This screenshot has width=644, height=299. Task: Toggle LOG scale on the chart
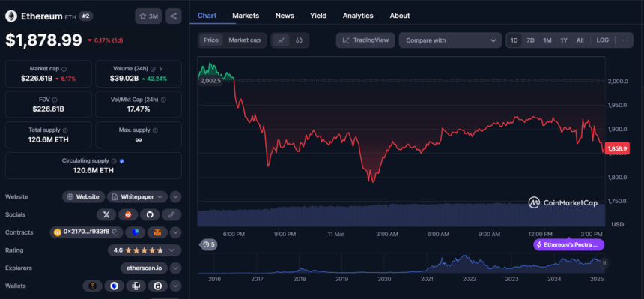(603, 40)
